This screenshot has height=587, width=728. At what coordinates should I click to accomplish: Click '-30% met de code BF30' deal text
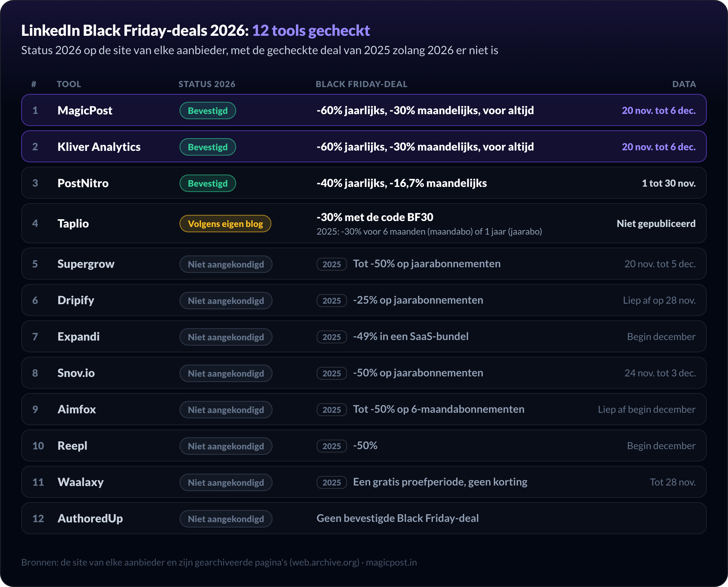pyautogui.click(x=375, y=217)
